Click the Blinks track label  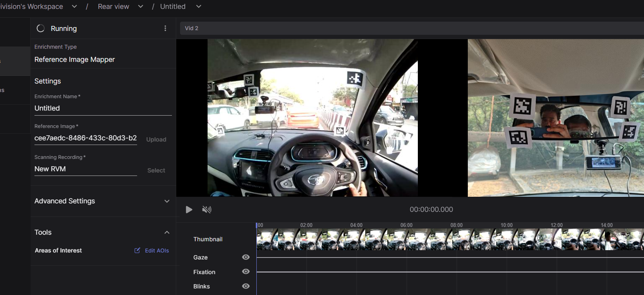[x=202, y=286]
